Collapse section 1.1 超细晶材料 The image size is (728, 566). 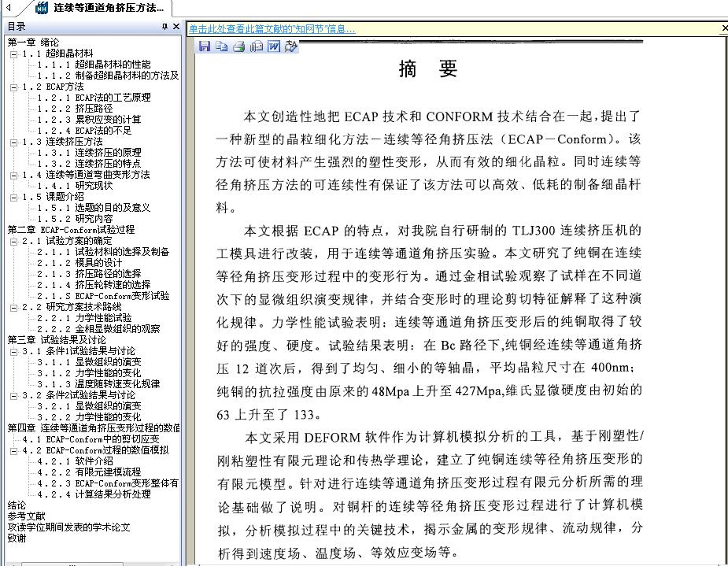[13, 54]
